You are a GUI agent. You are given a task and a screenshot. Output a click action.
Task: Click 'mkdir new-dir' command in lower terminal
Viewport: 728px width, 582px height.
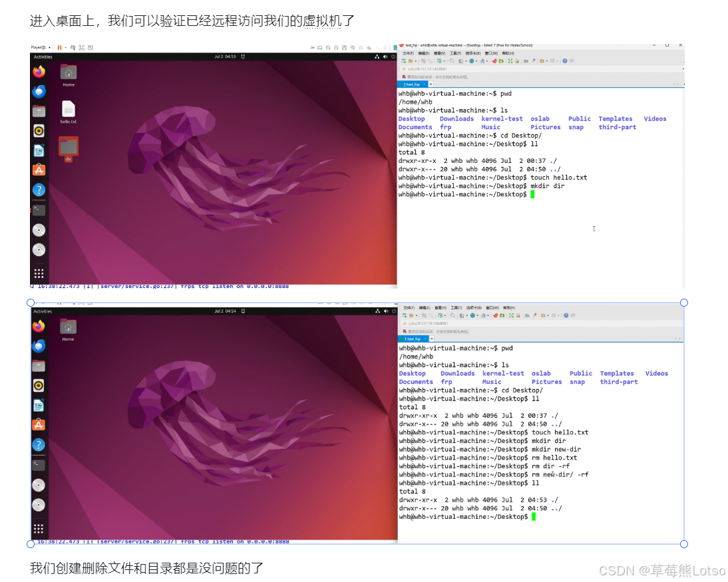tap(556, 449)
